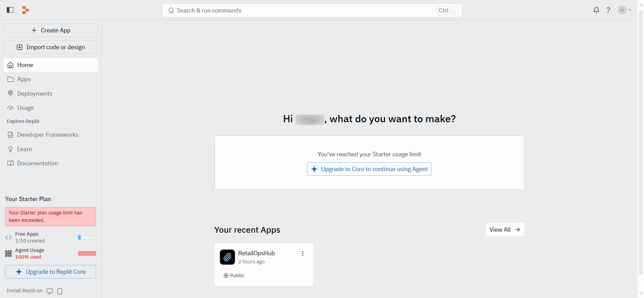
Task: Click the Explore Replit heading
Action: click(23, 121)
